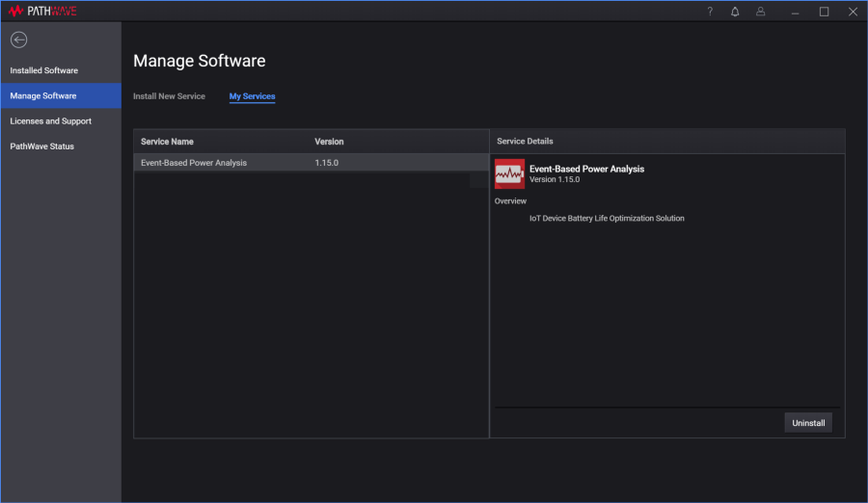This screenshot has width=868, height=503.
Task: Open the PathWave Status page
Action: (41, 146)
